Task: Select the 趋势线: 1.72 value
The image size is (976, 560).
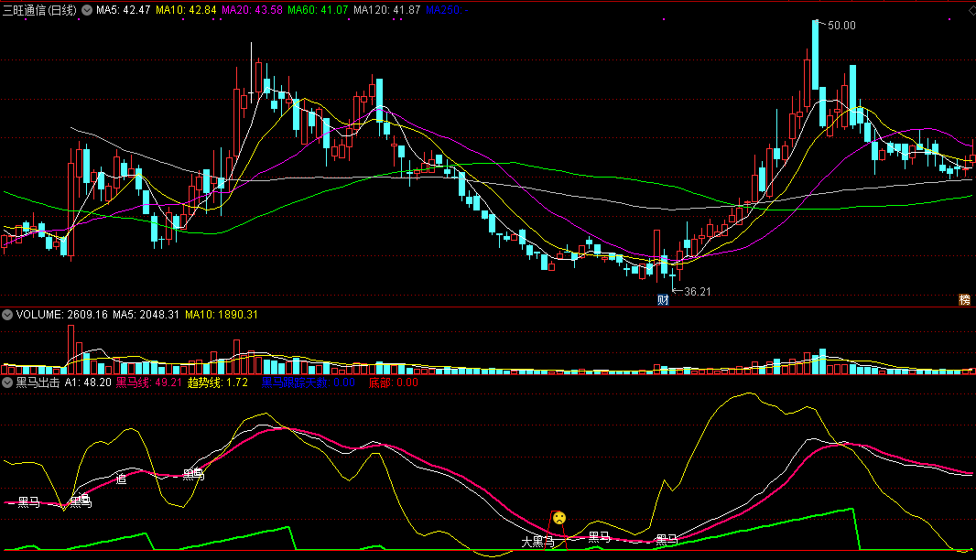Action: click(217, 382)
